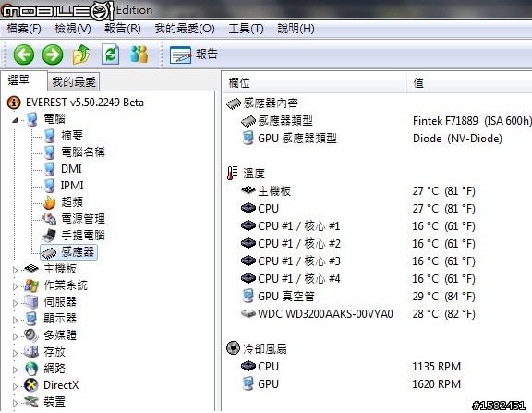Expand the 伺服器 tree node

[x=15, y=303]
